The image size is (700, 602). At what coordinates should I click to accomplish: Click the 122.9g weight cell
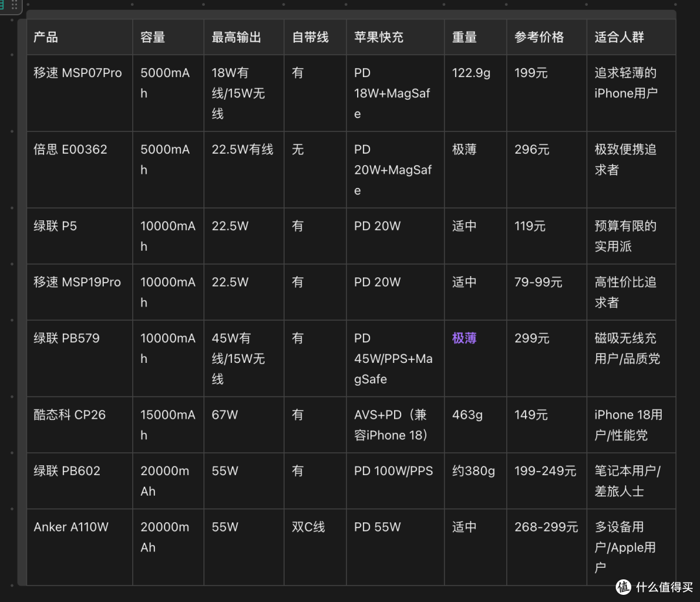476,93
